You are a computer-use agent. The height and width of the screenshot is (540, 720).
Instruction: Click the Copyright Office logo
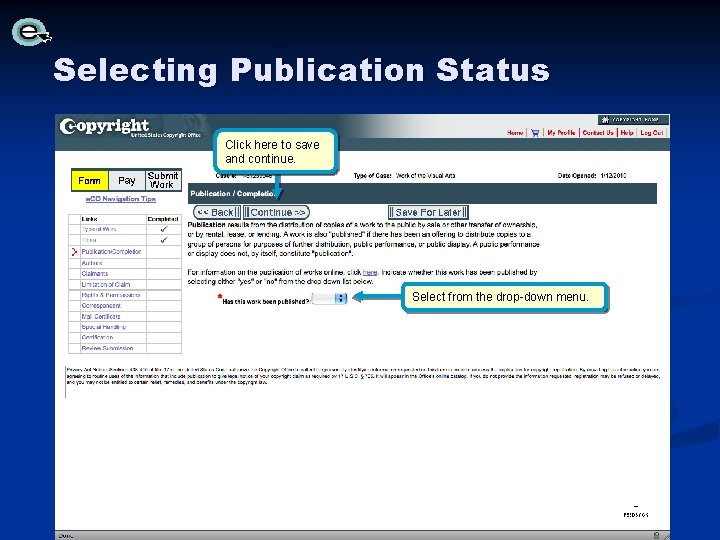[130, 128]
